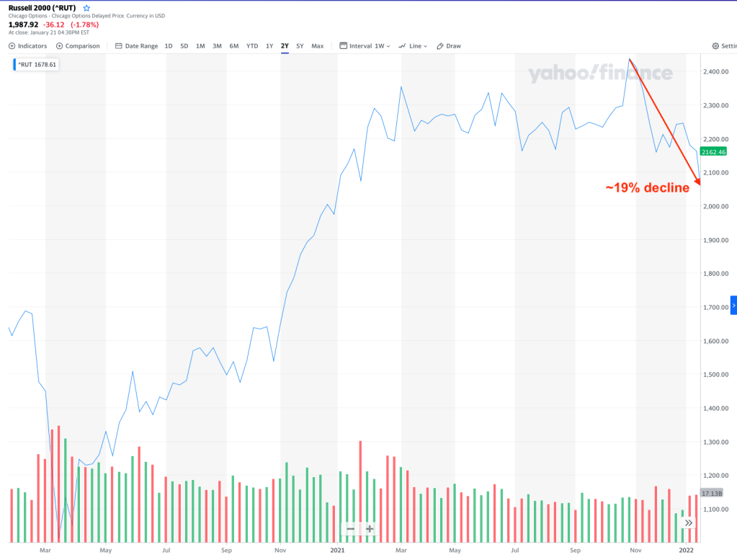Open the Indicators menu
Image resolution: width=737 pixels, height=560 pixels.
pyautogui.click(x=28, y=46)
